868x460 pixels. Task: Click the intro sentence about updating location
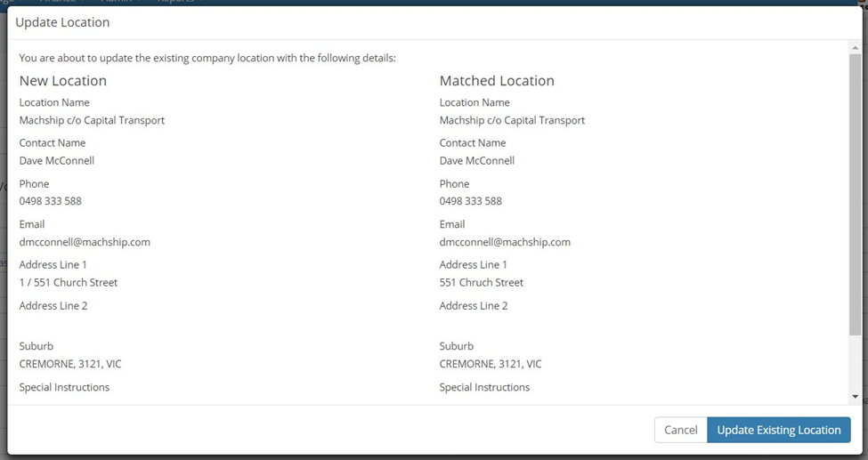coord(207,58)
